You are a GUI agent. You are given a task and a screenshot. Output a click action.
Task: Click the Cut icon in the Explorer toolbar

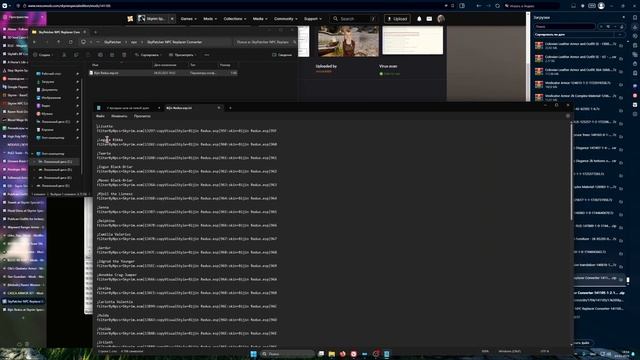(x=64, y=55)
